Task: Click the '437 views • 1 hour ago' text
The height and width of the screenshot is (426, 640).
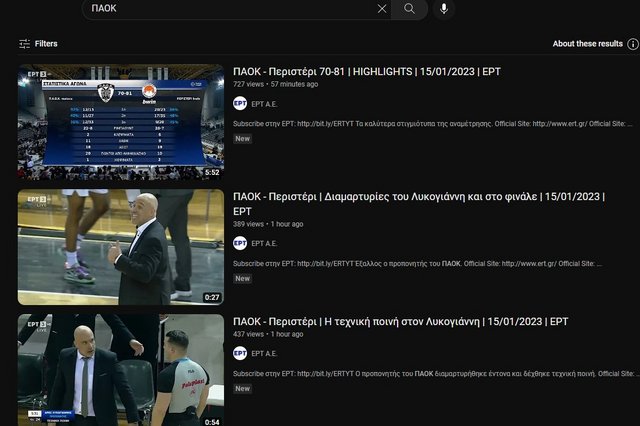Action: pos(268,334)
